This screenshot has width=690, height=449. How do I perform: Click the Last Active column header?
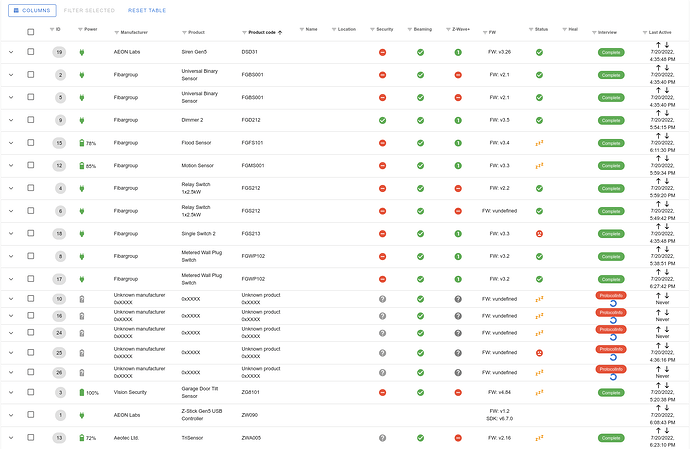[x=660, y=32]
